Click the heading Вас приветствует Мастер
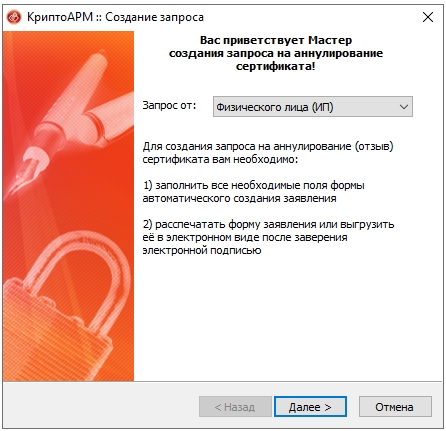This screenshot has width=446, height=431. [x=276, y=40]
